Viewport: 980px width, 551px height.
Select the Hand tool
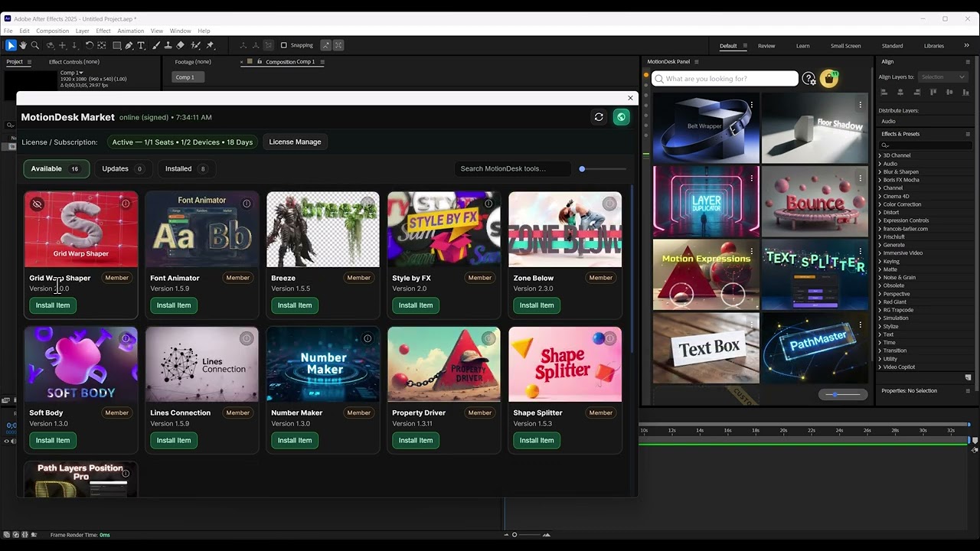tap(23, 45)
